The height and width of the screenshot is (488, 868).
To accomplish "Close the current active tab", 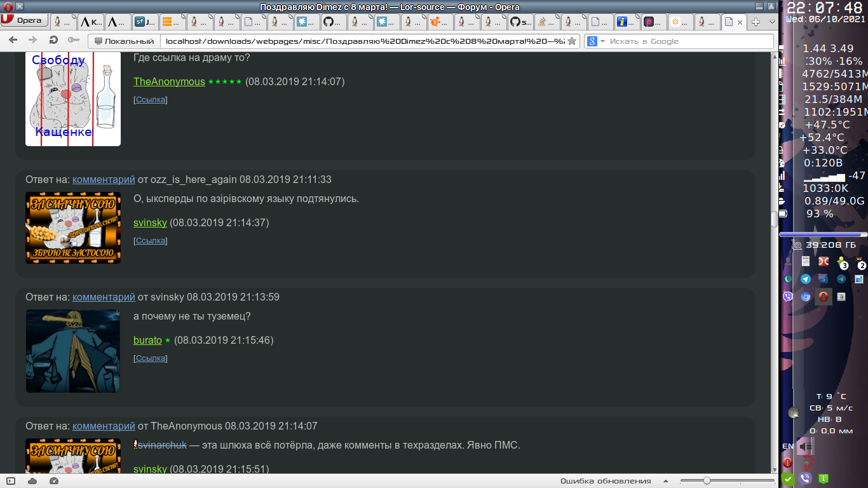I will click(x=740, y=22).
